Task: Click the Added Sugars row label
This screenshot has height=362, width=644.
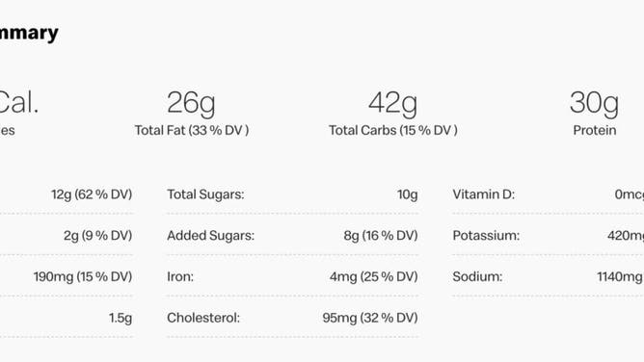Action: [x=211, y=236]
